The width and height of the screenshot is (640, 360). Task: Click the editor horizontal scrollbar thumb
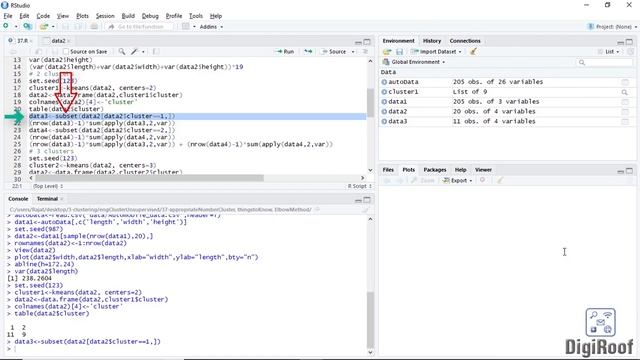(x=149, y=178)
